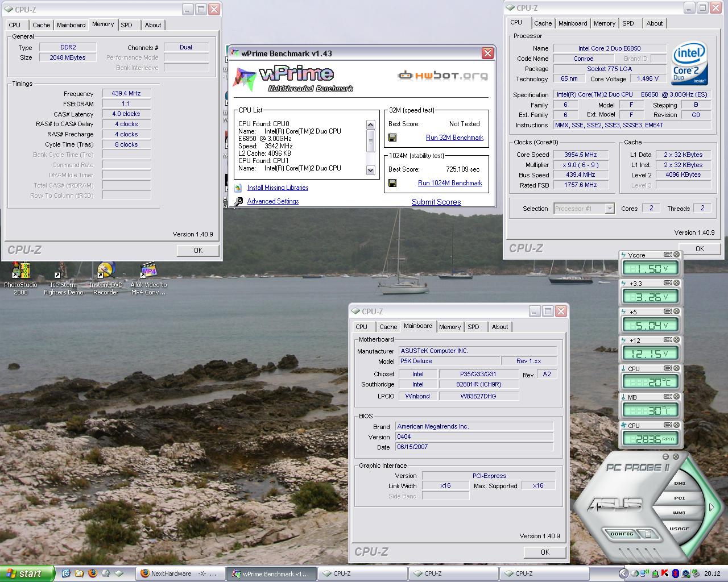Image resolution: width=728 pixels, height=582 pixels.
Task: Select the CPU tab in the Mainboard CPU-Z window
Action: pos(362,327)
